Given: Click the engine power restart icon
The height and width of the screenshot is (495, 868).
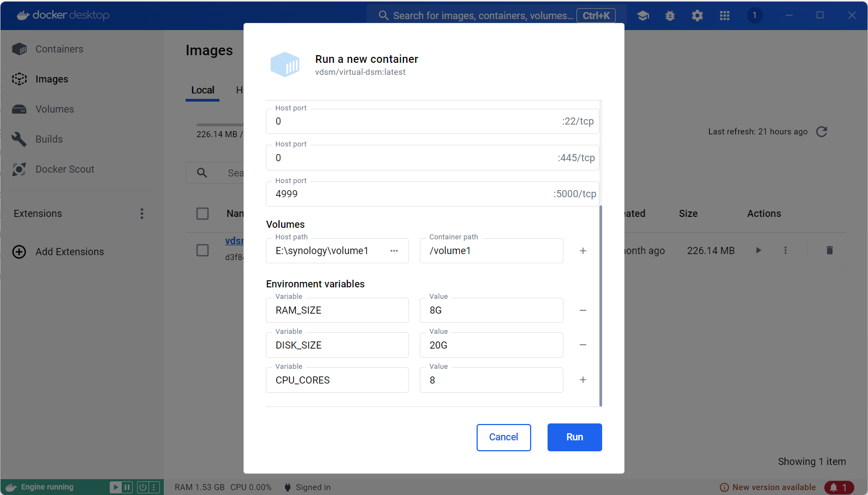Looking at the screenshot, I should [142, 487].
